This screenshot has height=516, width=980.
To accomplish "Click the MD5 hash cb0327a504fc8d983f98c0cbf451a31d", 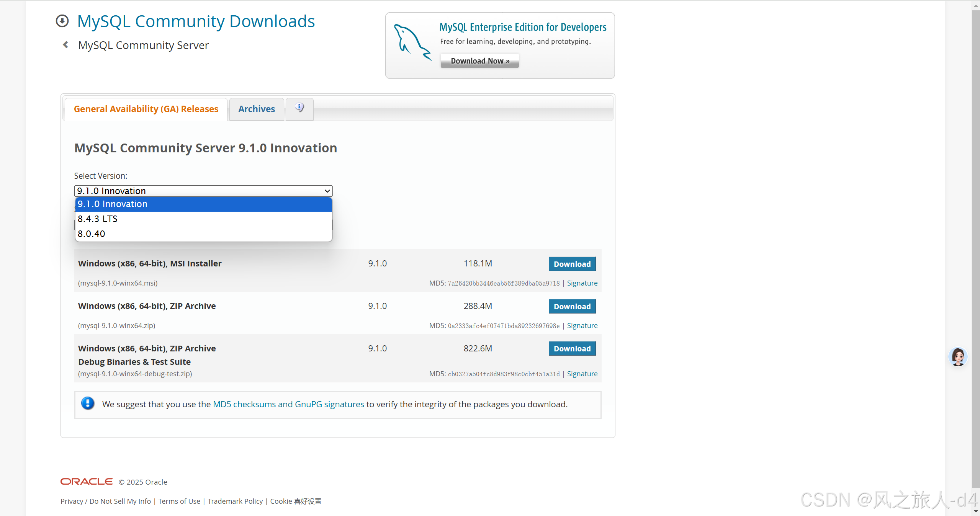I will pyautogui.click(x=504, y=374).
